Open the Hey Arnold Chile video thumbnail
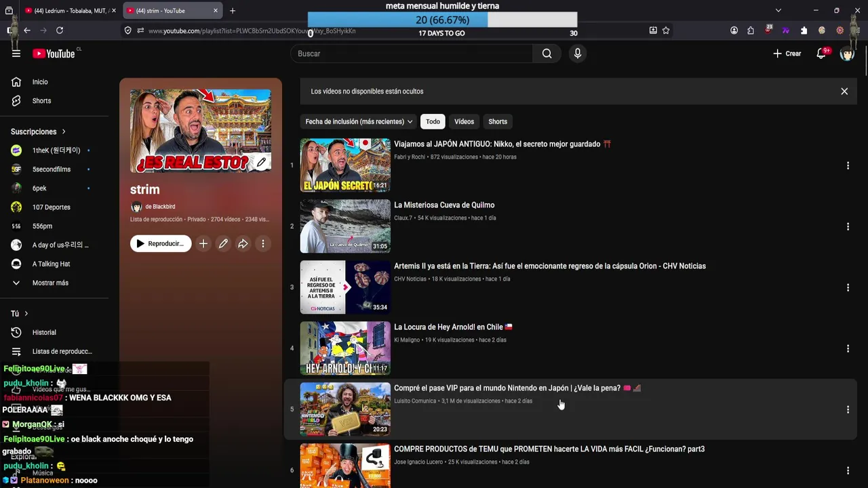Screen dimensions: 868x488 point(345,348)
